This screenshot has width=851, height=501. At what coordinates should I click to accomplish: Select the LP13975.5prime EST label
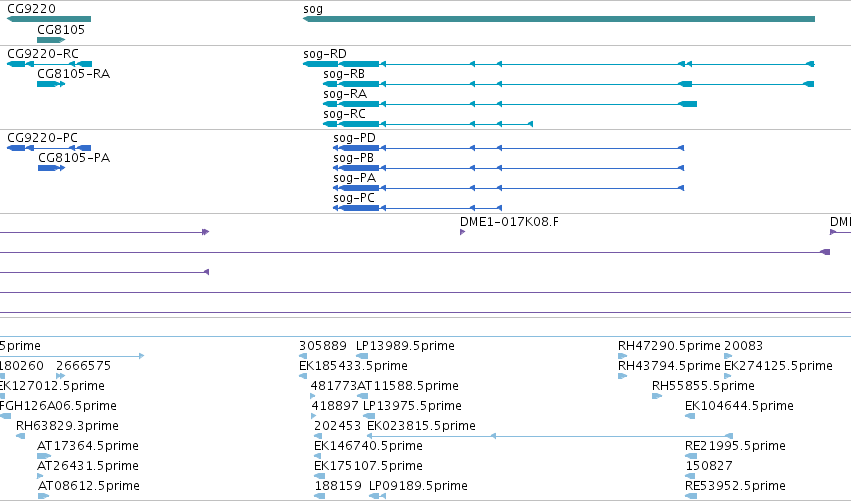point(412,406)
